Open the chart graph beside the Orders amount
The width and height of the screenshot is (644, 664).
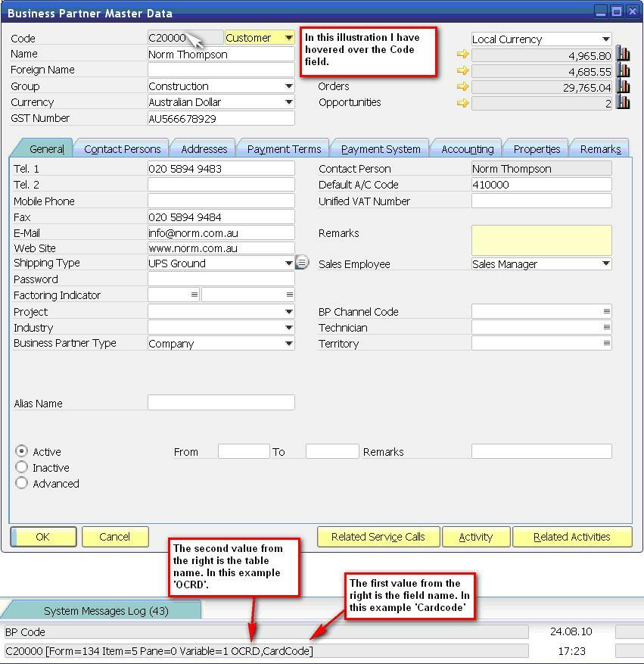click(623, 86)
